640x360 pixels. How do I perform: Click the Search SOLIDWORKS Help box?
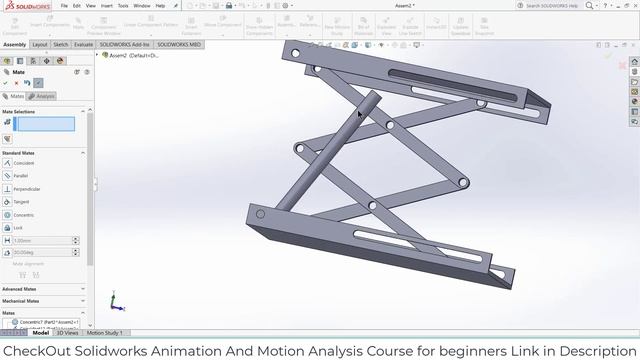click(551, 6)
